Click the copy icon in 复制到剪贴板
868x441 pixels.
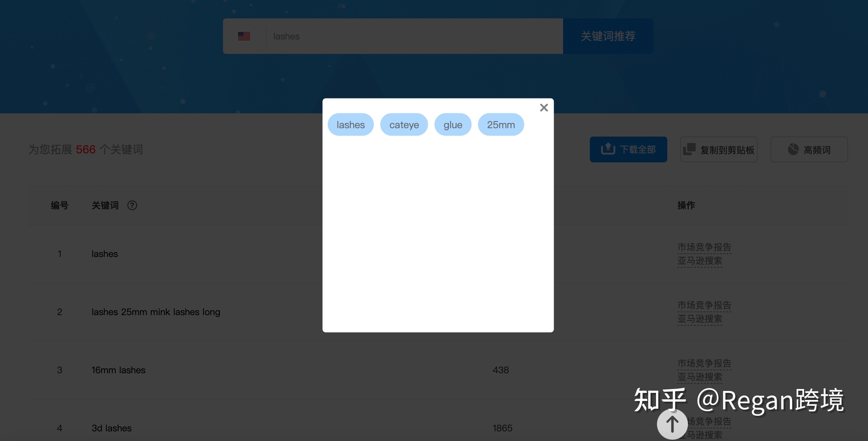689,149
